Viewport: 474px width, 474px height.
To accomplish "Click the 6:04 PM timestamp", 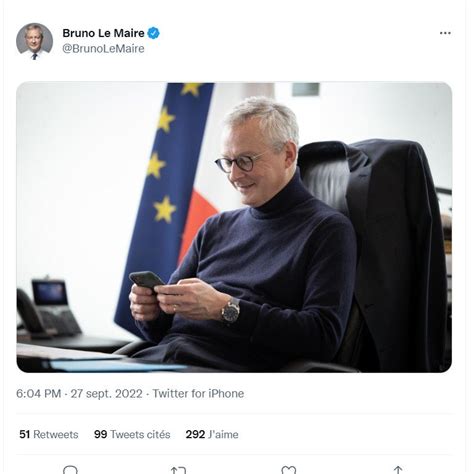I will [x=39, y=394].
